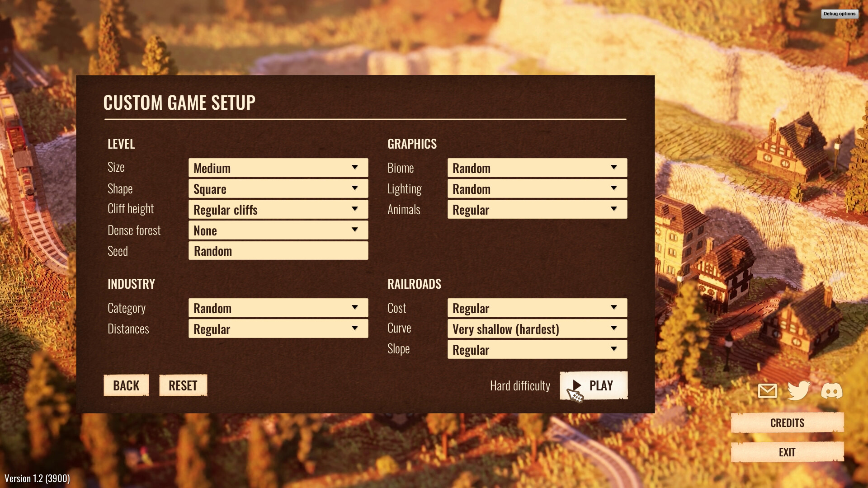
Task: Click the Seed random input field
Action: pos(278,250)
